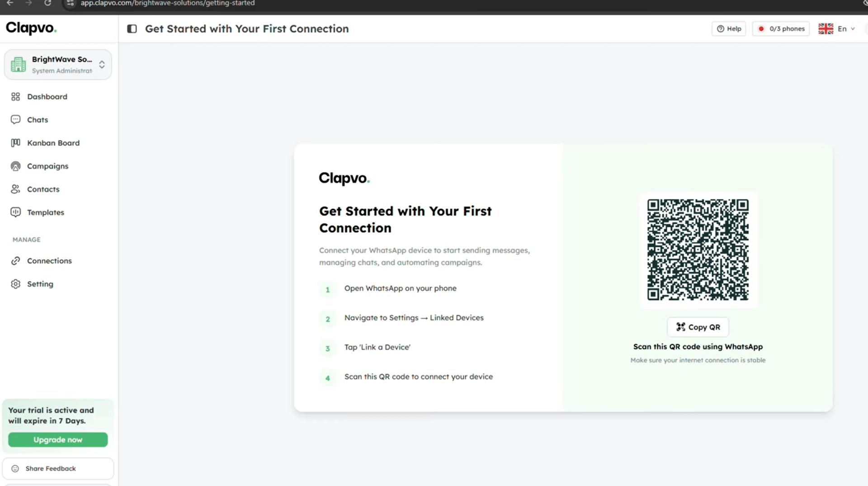Toggle the sidebar panel icon in the header
Image resolution: width=868 pixels, height=486 pixels.
(132, 29)
